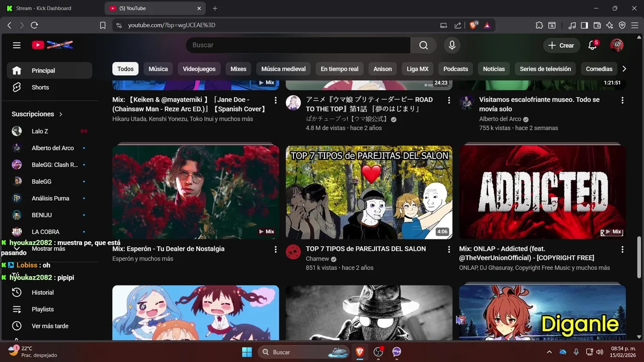Viewport: 644px width, 362px height.
Task: Open taskbar clock showing 08:54 p. m.
Action: click(623, 352)
